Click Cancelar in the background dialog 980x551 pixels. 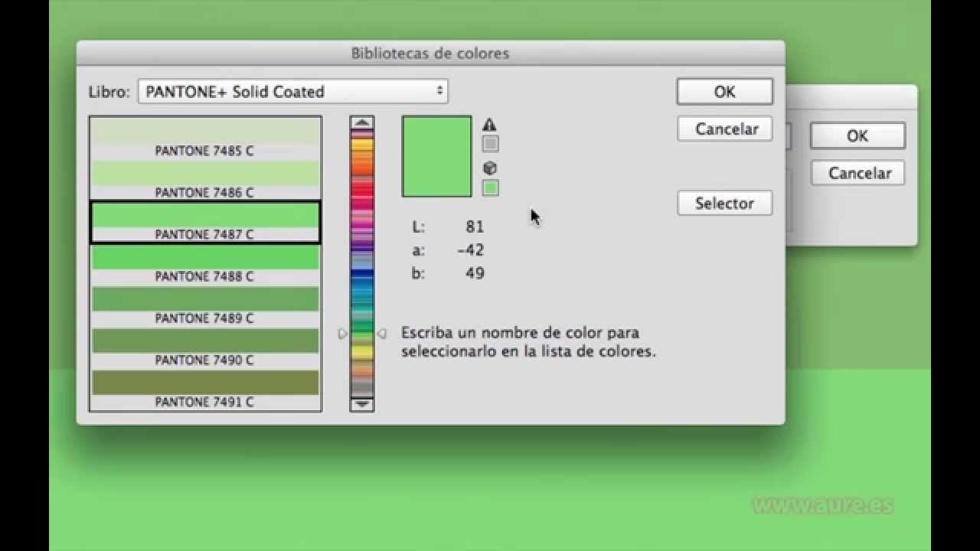pyautogui.click(x=857, y=173)
